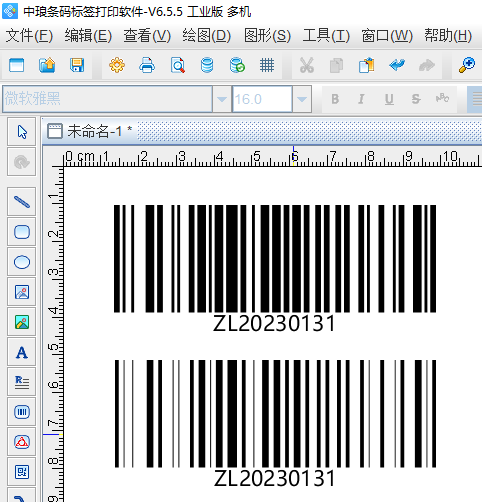Select the green landscape image tool

22,322
